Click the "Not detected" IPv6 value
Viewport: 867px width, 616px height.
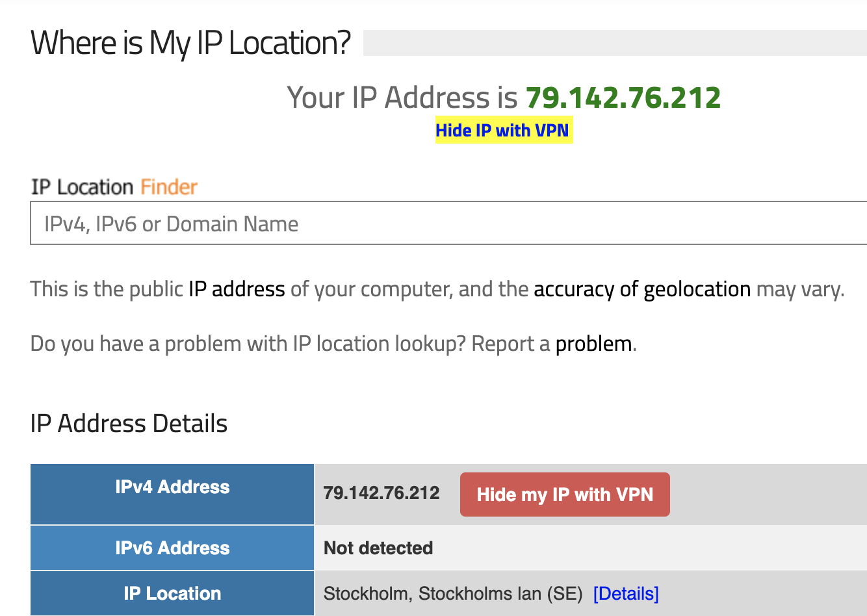coord(378,548)
